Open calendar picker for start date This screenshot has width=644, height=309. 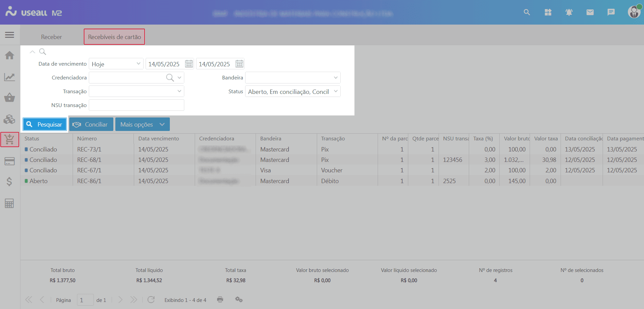pos(189,64)
